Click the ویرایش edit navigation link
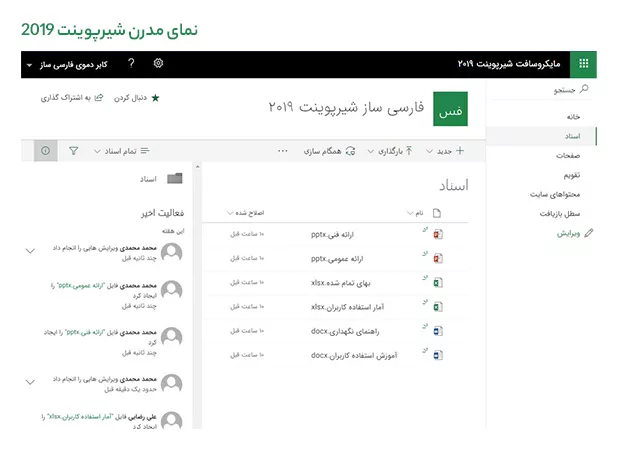The width and height of the screenshot is (617, 455). tap(568, 233)
